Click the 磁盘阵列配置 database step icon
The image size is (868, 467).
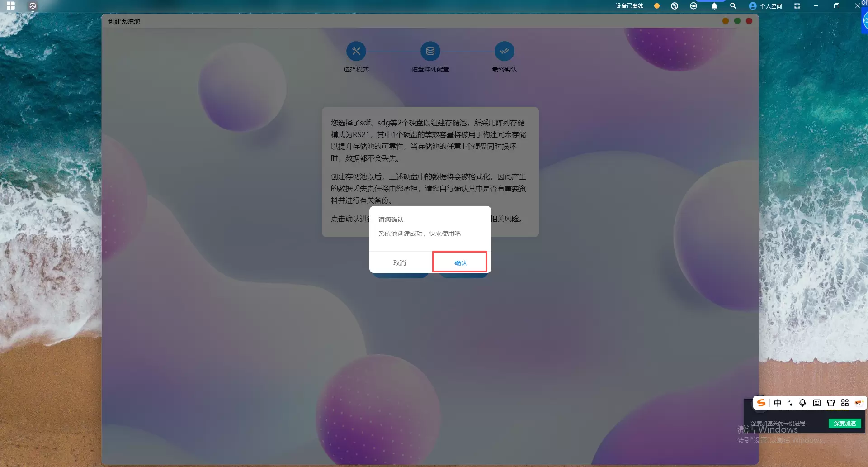430,51
